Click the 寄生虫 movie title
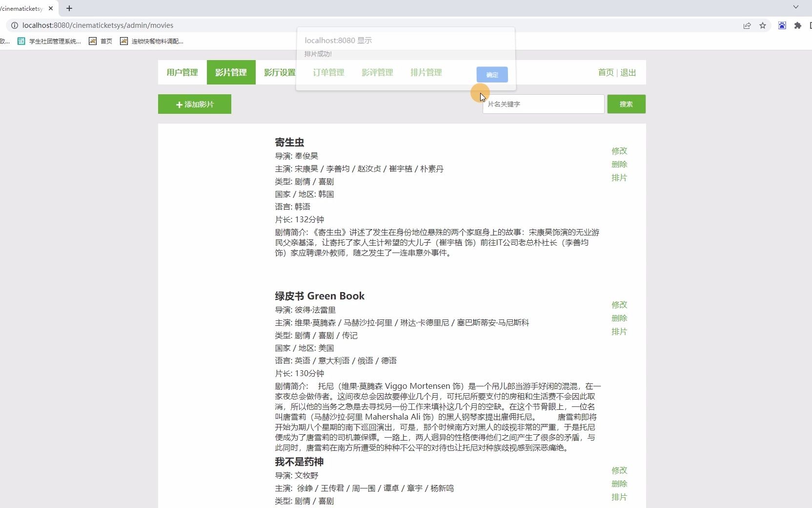Image resolution: width=812 pixels, height=508 pixels. tap(289, 142)
